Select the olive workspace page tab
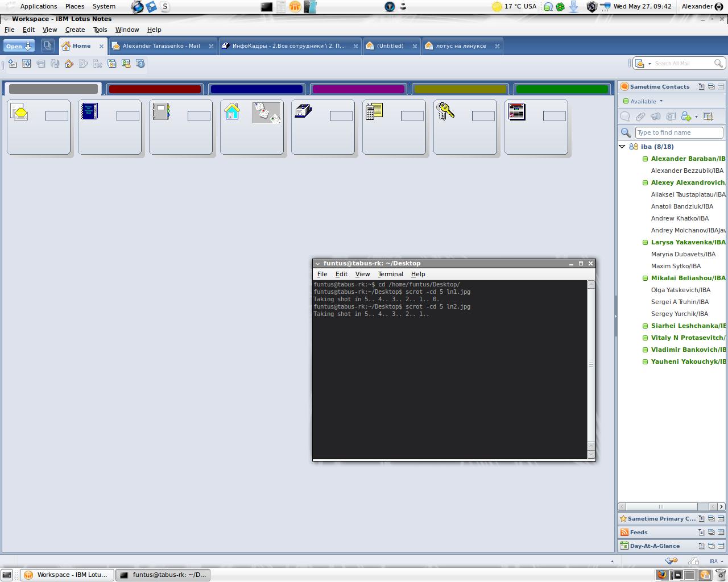This screenshot has width=728, height=582. pyautogui.click(x=460, y=89)
